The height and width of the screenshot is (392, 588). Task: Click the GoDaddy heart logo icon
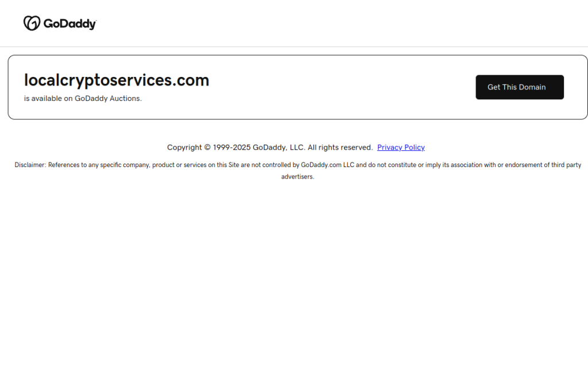pos(32,23)
